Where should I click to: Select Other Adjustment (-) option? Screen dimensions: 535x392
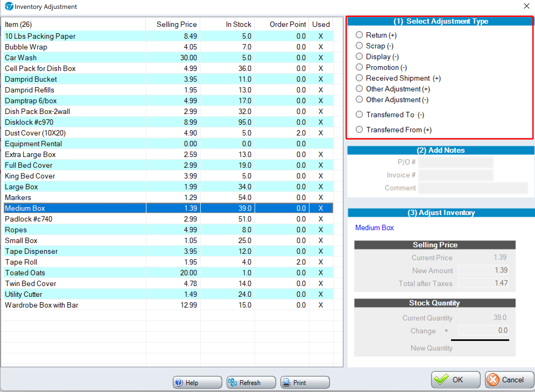(x=359, y=99)
